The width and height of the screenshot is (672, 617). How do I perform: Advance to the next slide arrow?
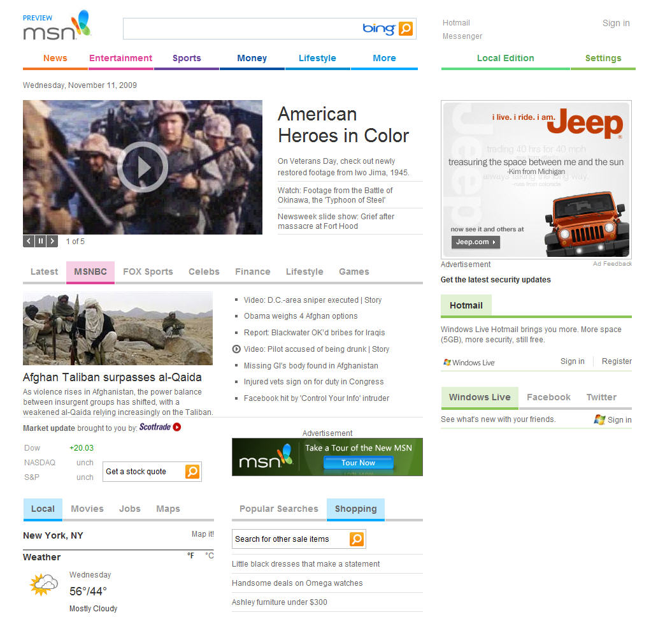click(52, 242)
